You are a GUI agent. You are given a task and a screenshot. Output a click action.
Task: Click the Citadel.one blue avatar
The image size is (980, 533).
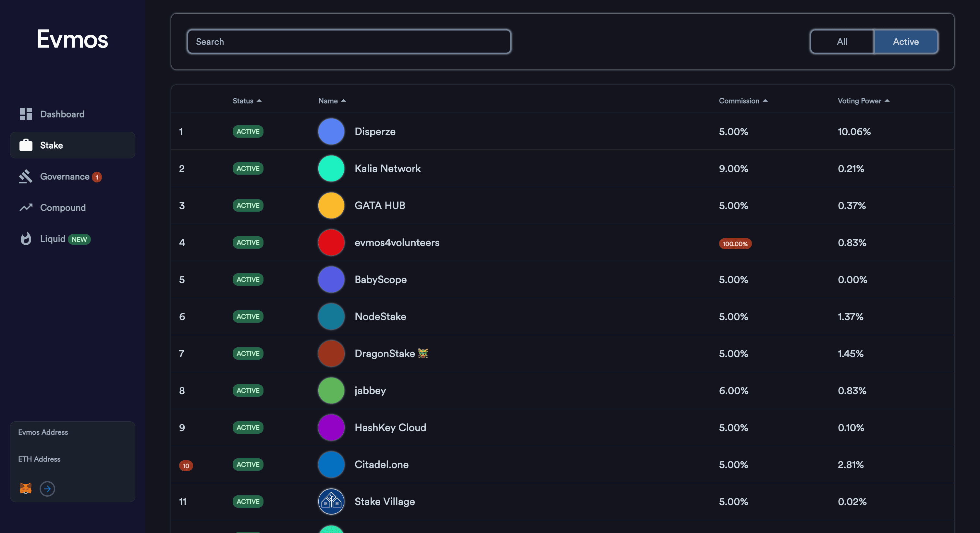pyautogui.click(x=331, y=464)
